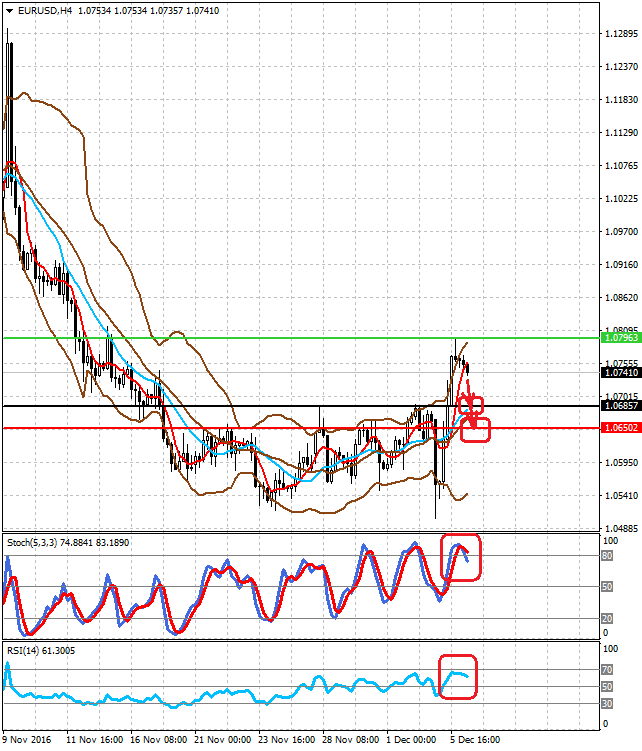Select the red 1.06502 level label

(621, 428)
